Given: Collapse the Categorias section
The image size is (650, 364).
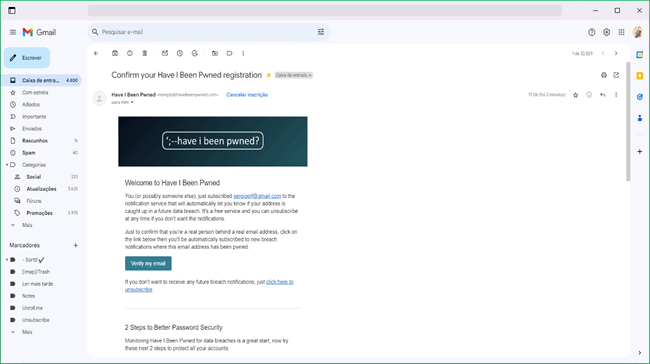Looking at the screenshot, I should click(7, 165).
